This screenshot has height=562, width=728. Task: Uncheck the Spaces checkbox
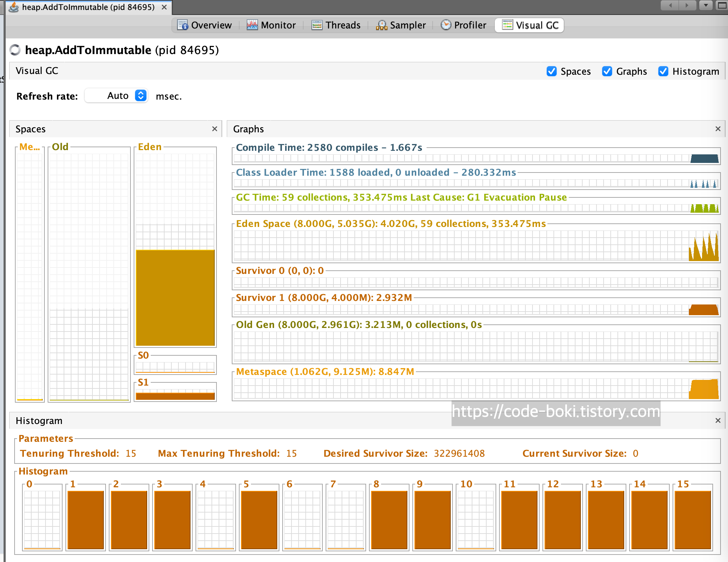coord(551,71)
